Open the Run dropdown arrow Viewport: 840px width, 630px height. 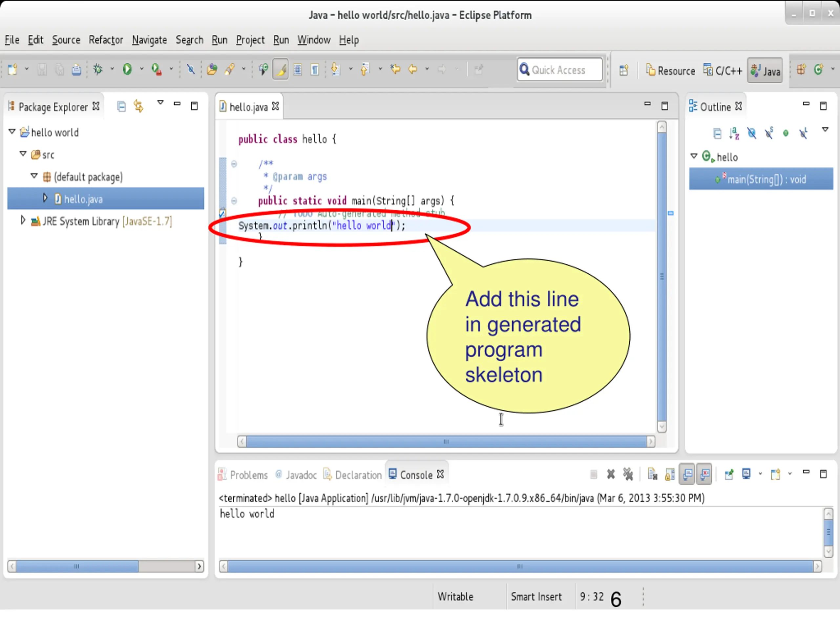tap(142, 70)
